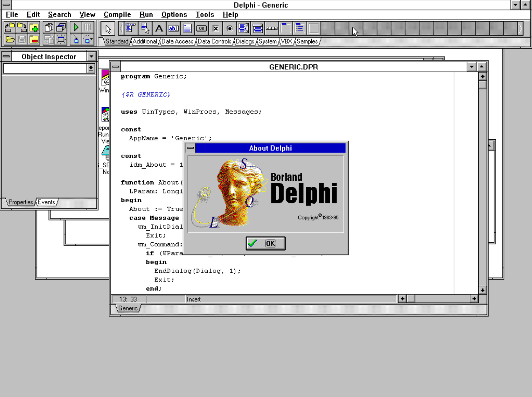This screenshot has height=397, width=532.
Task: Pick the ListBox component icon
Action: pos(243,28)
